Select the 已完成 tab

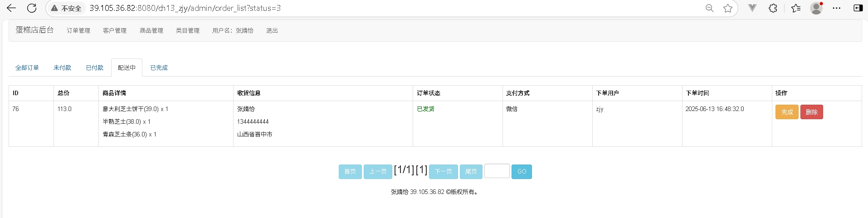[x=159, y=68]
